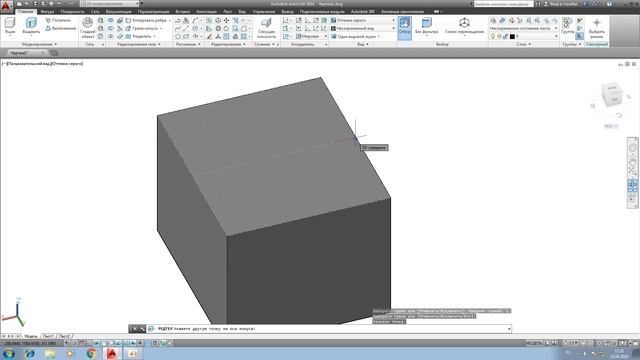Open the Help question mark icon
Image resolution: width=640 pixels, height=360 pixels.
(x=609, y=4)
